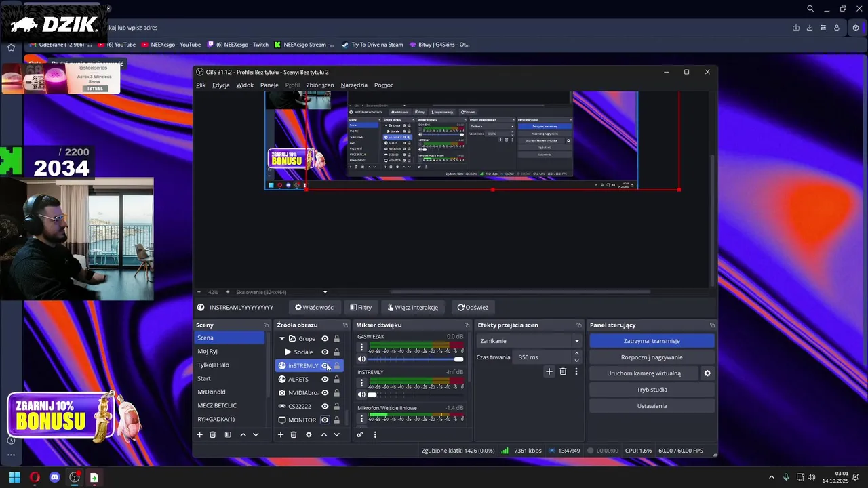Open the Plik menu
Viewport: 868px width, 488px height.
point(201,85)
